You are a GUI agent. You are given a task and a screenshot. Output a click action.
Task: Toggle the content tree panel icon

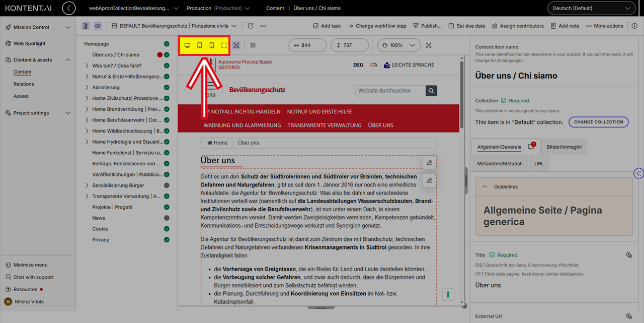click(86, 26)
